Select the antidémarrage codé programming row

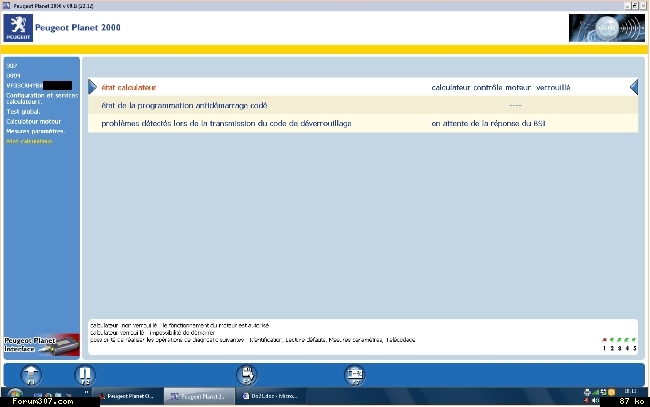click(360, 105)
